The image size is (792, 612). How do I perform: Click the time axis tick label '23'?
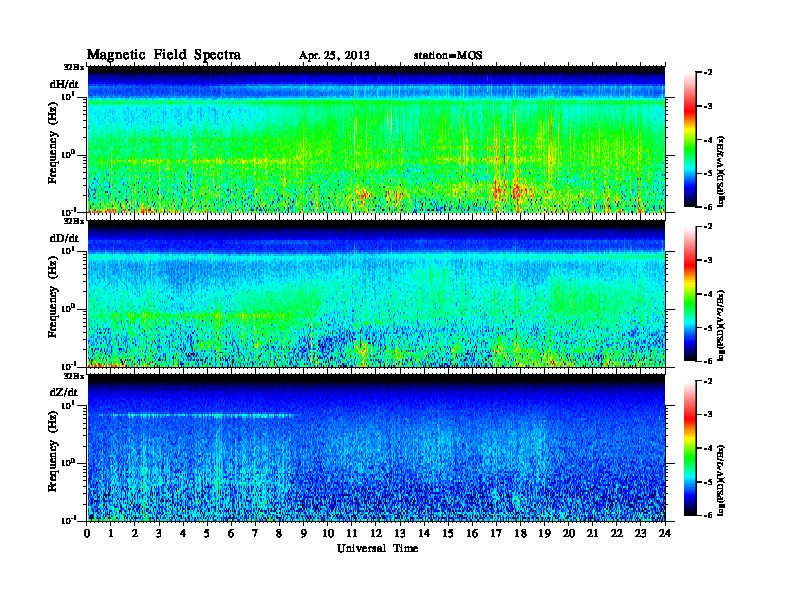pos(640,534)
